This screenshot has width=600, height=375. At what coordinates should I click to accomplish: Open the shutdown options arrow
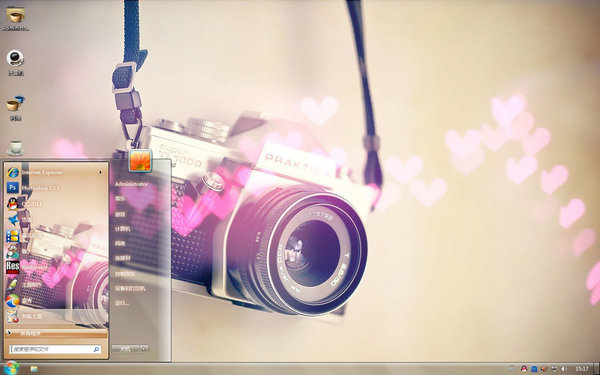tap(144, 349)
